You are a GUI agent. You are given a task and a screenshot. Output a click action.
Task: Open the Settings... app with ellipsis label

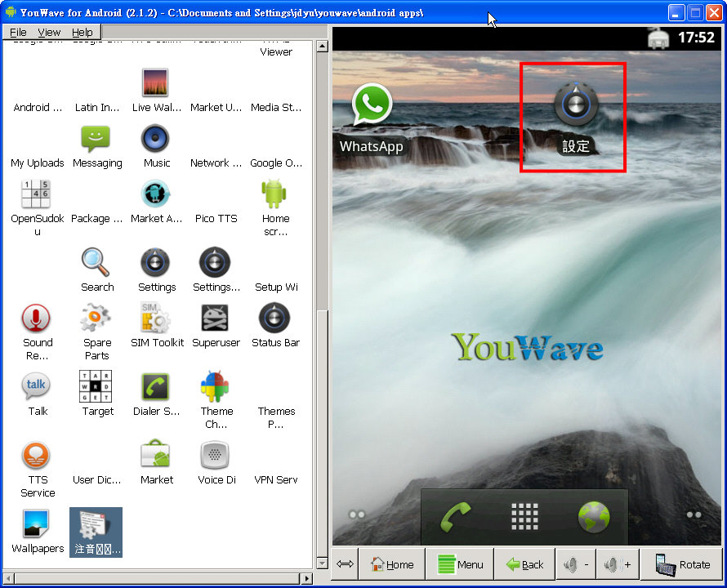tap(215, 262)
